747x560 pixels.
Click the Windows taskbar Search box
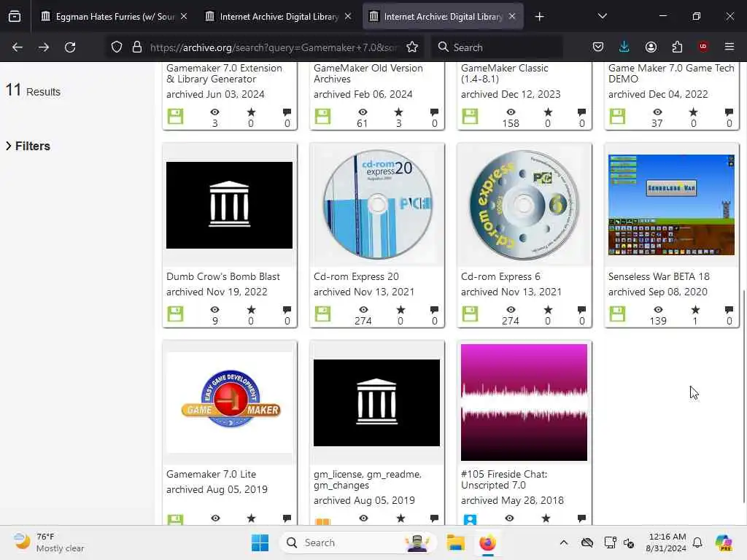point(357,542)
